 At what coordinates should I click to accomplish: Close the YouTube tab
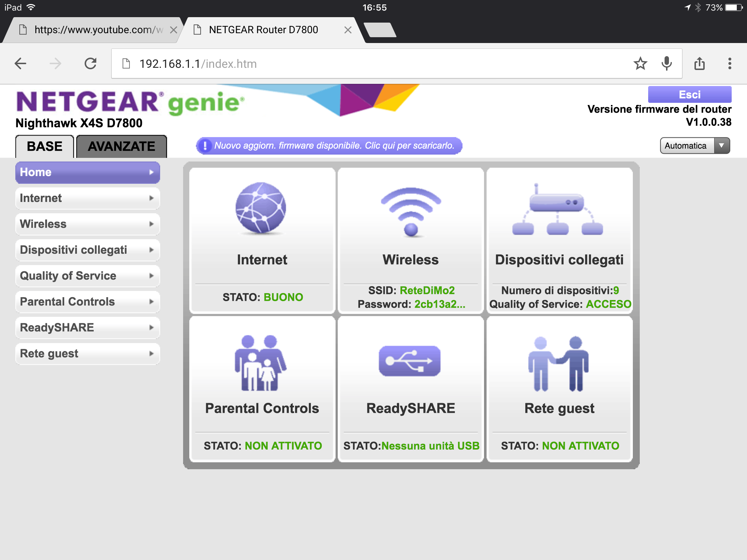coord(174,30)
